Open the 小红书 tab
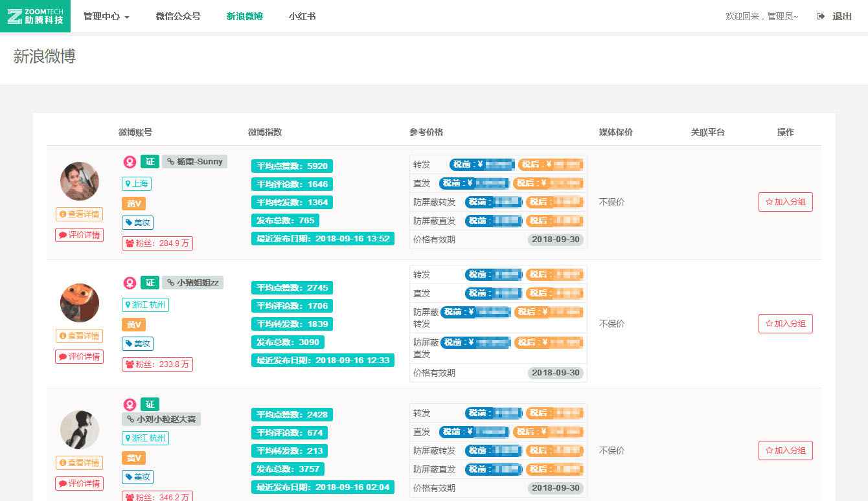This screenshot has height=501, width=868. tap(302, 17)
